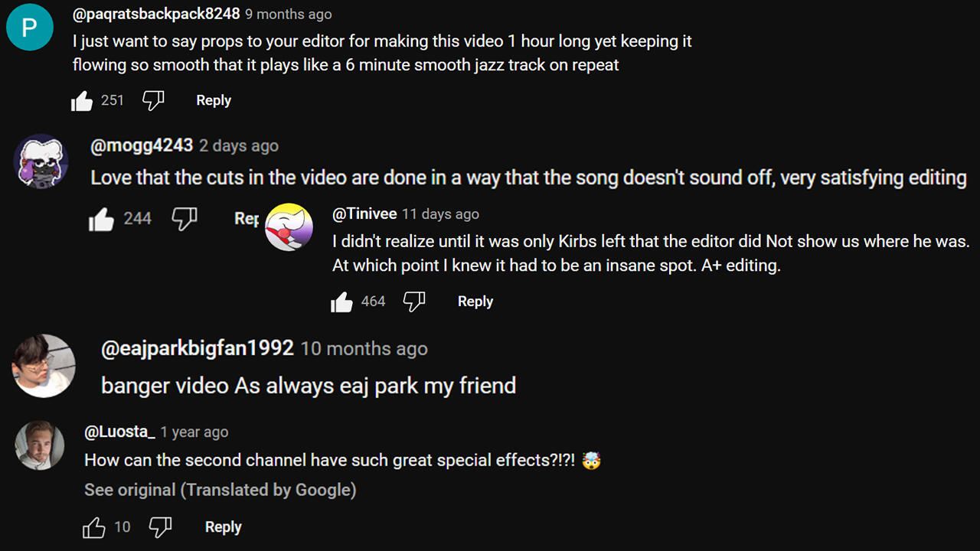Dislike the @Luosta_ comment

point(160,527)
